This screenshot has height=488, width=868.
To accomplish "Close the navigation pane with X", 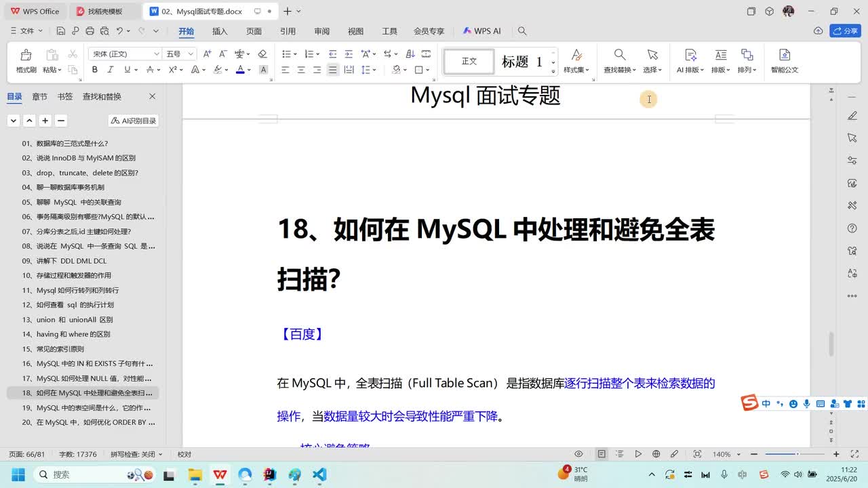I will 152,97.
